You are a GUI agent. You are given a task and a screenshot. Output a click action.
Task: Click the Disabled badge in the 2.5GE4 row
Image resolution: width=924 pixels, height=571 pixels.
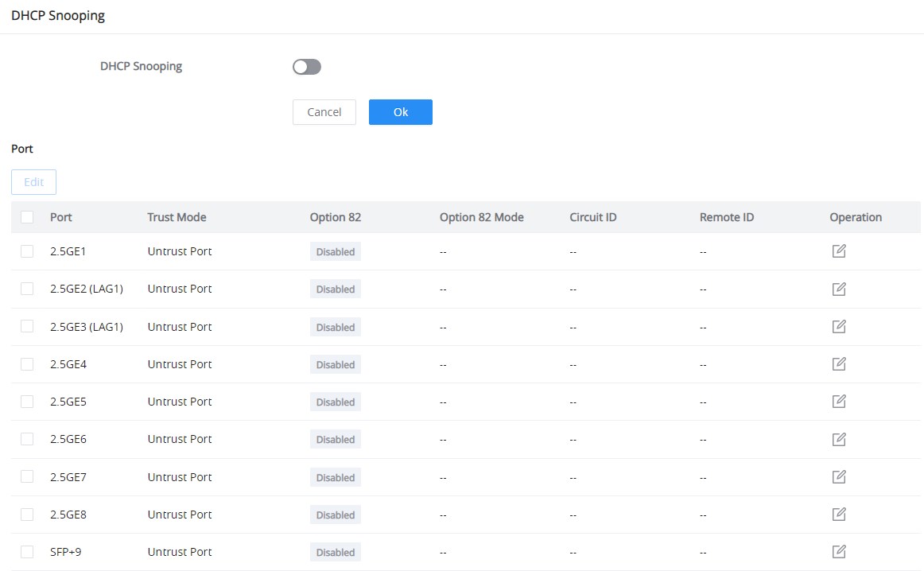pos(336,365)
